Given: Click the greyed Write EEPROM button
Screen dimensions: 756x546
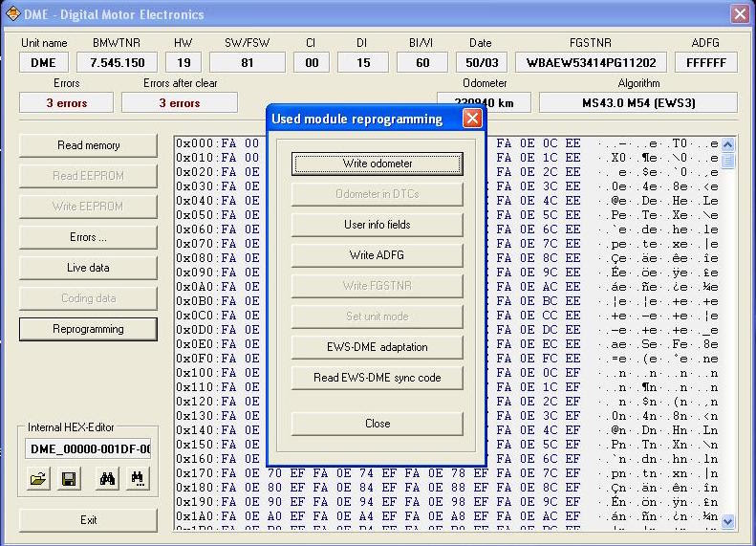Looking at the screenshot, I should pyautogui.click(x=88, y=207).
